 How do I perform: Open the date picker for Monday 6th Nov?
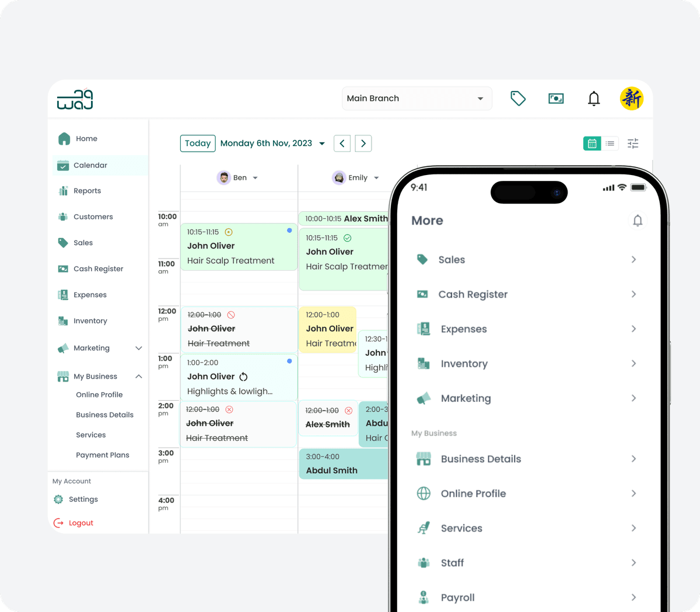click(272, 143)
